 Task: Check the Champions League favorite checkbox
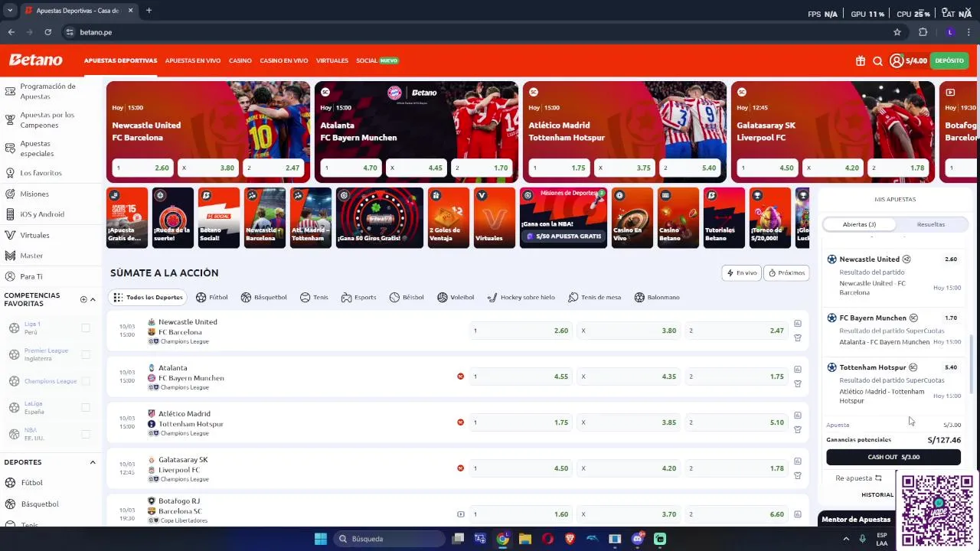point(86,381)
